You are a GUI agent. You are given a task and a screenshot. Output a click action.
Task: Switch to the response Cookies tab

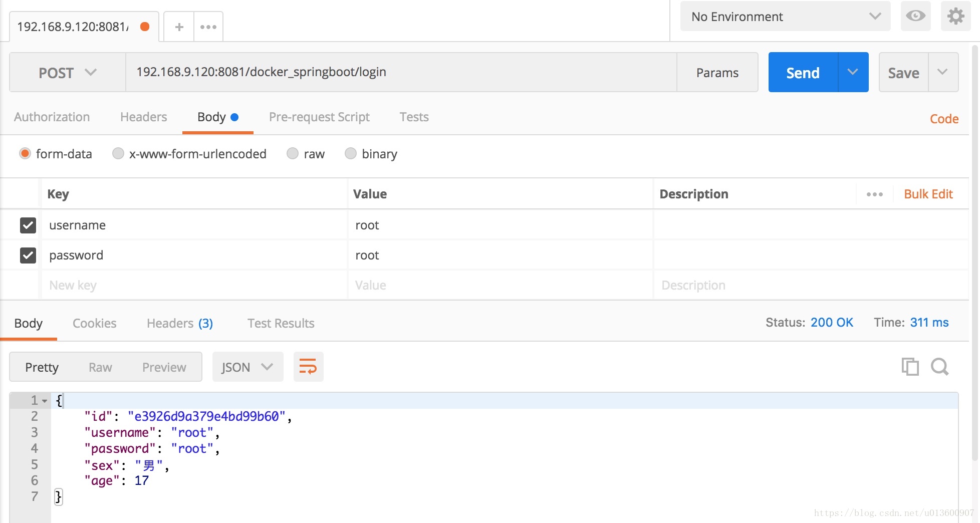click(95, 323)
